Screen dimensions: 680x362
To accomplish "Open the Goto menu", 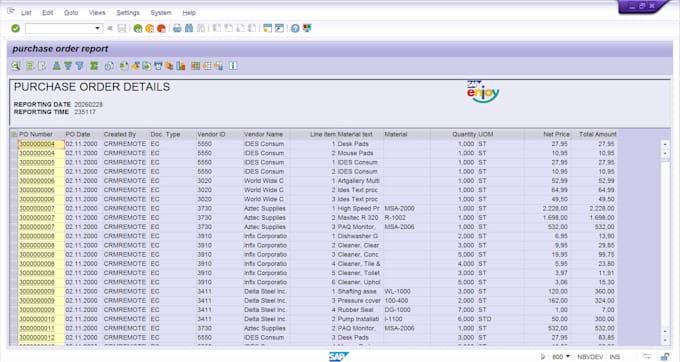I will click(x=71, y=13).
